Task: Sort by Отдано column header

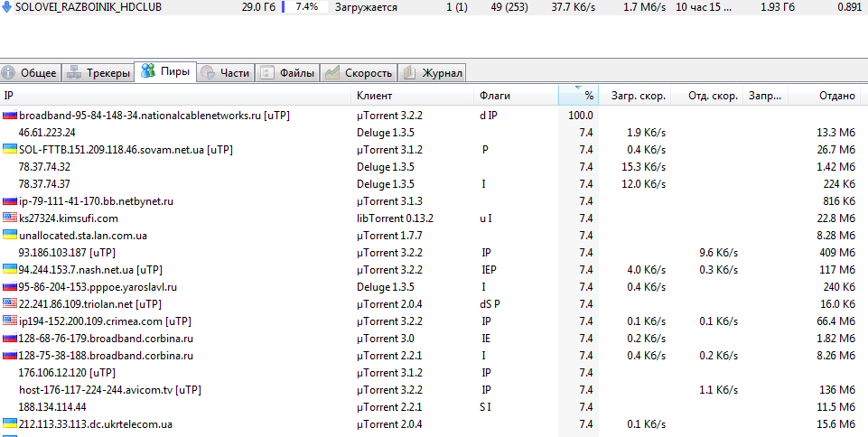Action: point(824,96)
